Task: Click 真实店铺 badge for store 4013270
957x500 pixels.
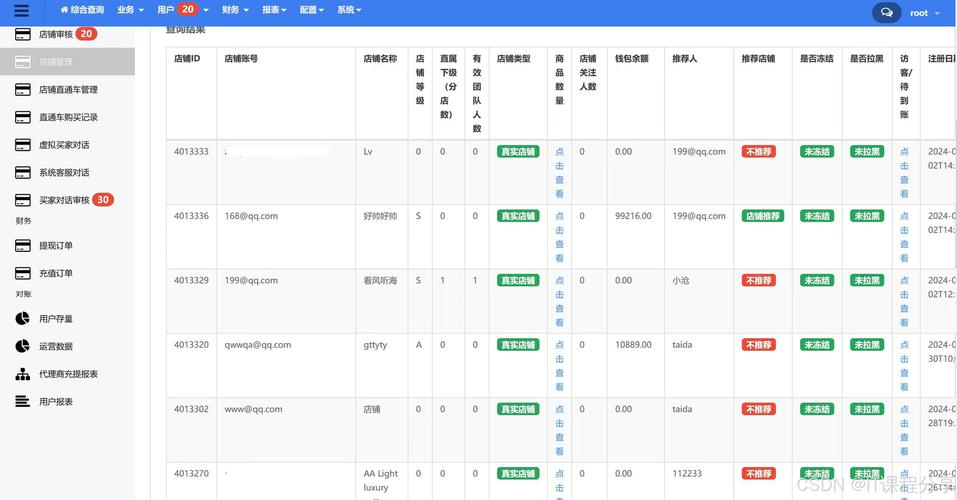Action: click(518, 474)
